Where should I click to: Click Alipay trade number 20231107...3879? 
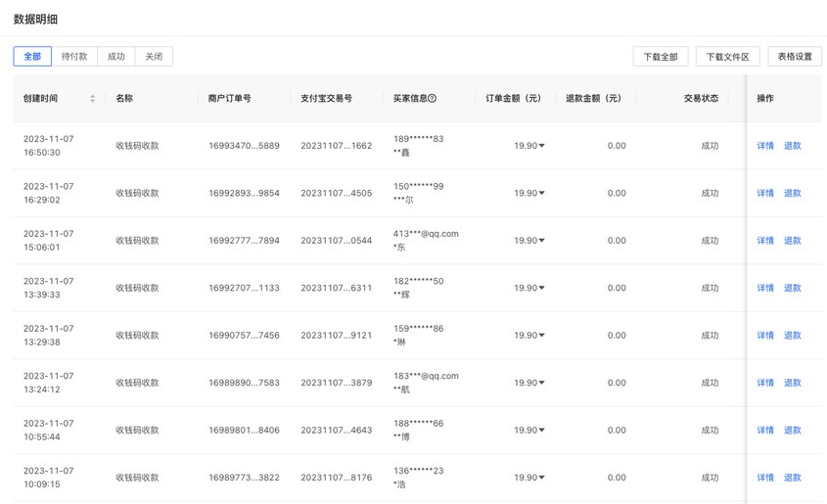pos(337,383)
